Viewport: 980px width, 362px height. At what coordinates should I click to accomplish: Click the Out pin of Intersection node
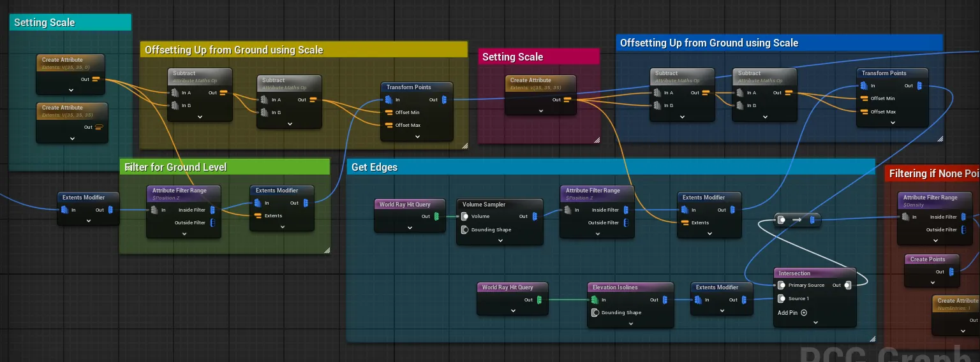coord(848,286)
